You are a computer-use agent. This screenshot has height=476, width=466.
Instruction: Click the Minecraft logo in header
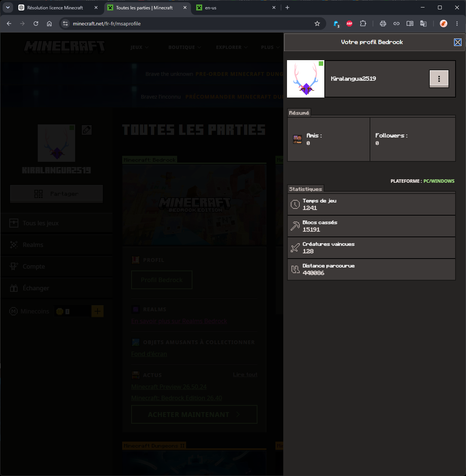64,47
